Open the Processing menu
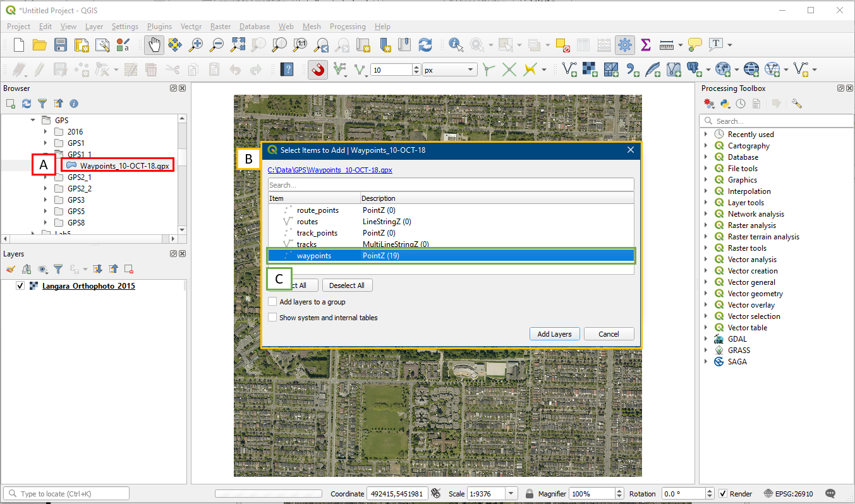 pos(347,27)
